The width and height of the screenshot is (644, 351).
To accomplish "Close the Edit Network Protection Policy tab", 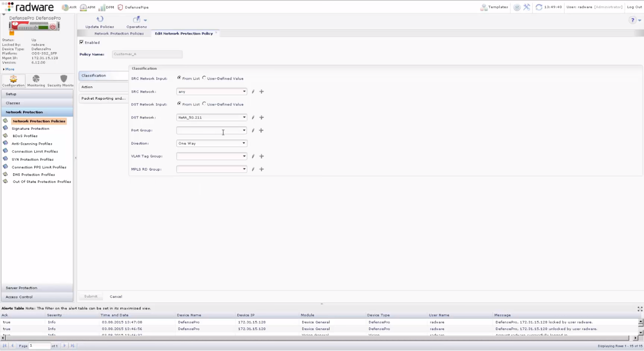I will click(x=216, y=33).
